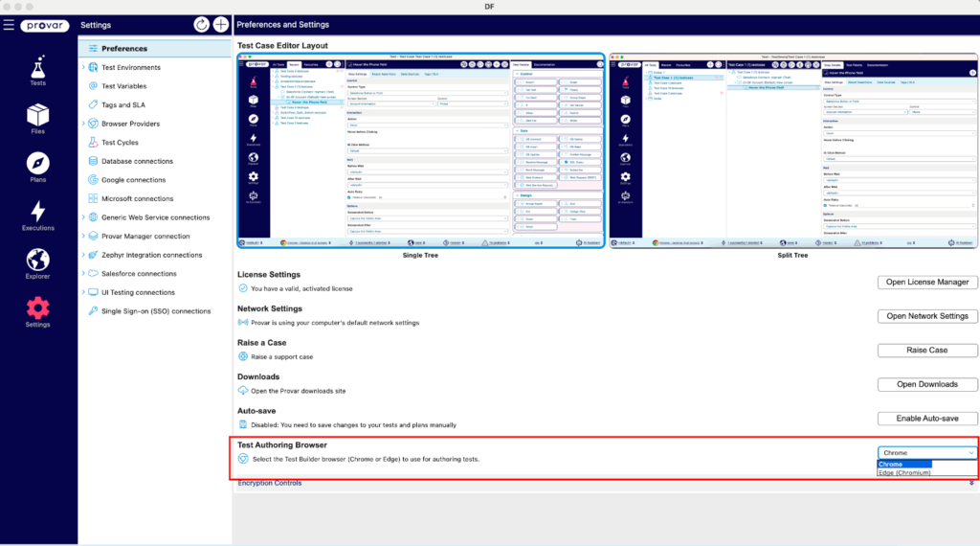Click the Raise Case button

tap(926, 351)
